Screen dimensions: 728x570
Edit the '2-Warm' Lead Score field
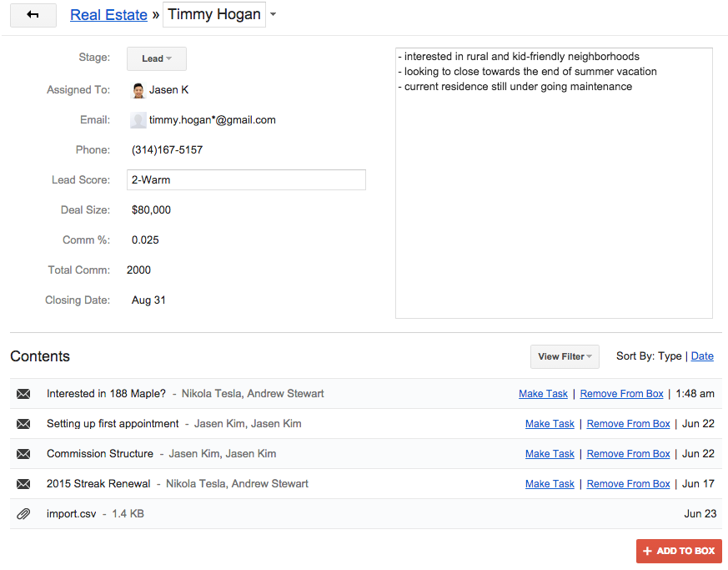[x=246, y=179]
